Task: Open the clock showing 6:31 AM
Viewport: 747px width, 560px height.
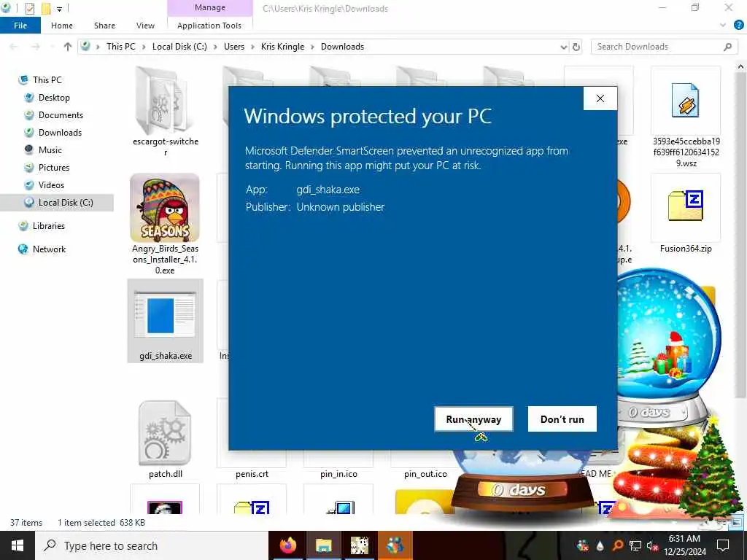Action: (684, 545)
